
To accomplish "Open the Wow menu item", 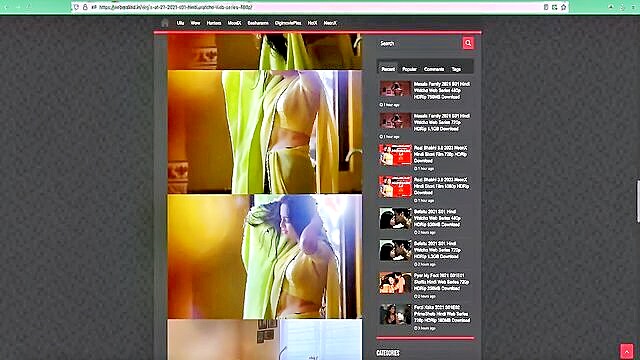I will pyautogui.click(x=196, y=23).
